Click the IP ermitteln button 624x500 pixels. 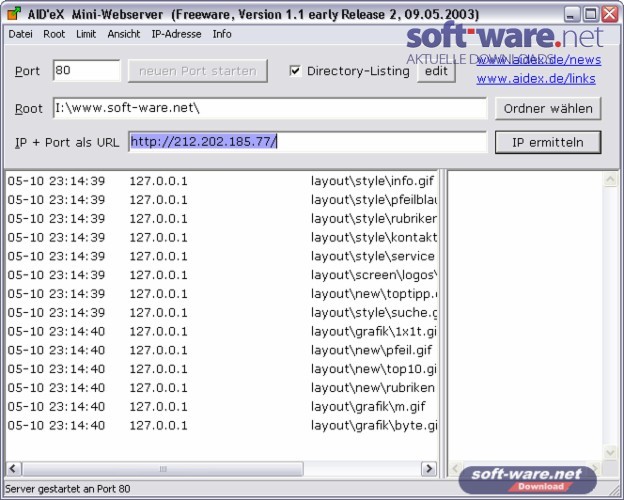548,142
